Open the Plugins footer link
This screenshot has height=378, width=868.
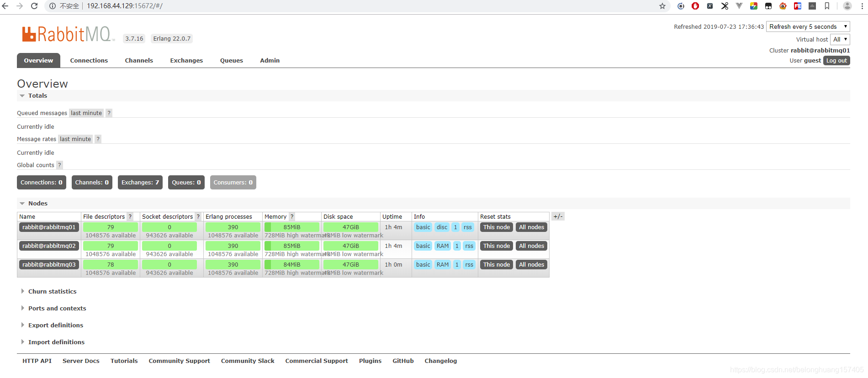(370, 361)
